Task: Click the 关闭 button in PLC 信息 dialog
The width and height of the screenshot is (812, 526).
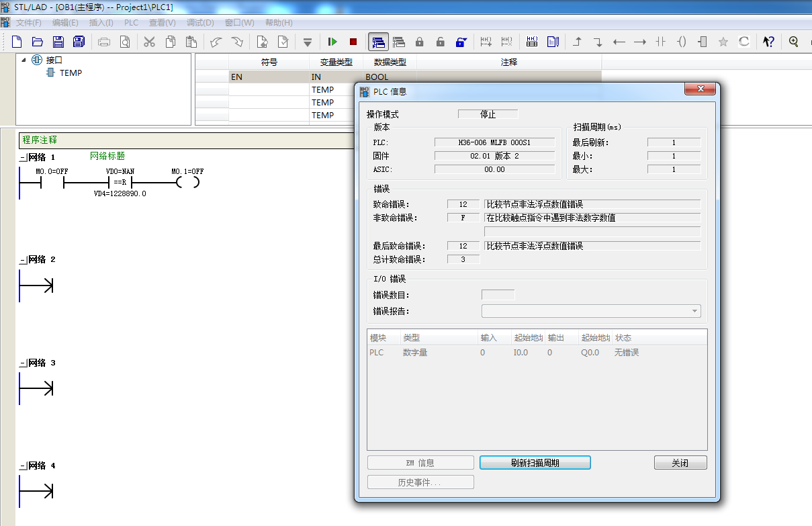Action: click(x=680, y=463)
